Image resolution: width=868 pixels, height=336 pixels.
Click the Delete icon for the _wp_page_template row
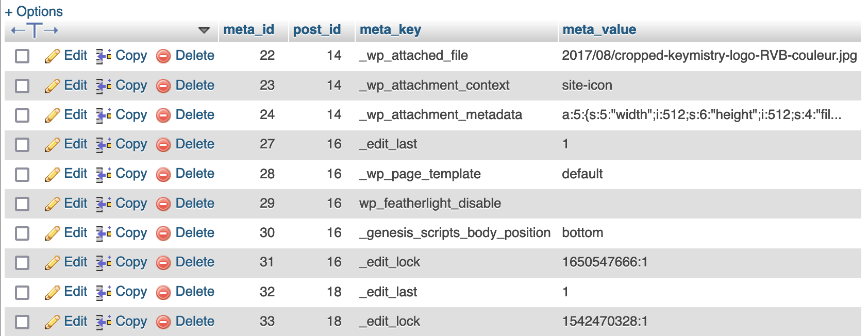(163, 174)
